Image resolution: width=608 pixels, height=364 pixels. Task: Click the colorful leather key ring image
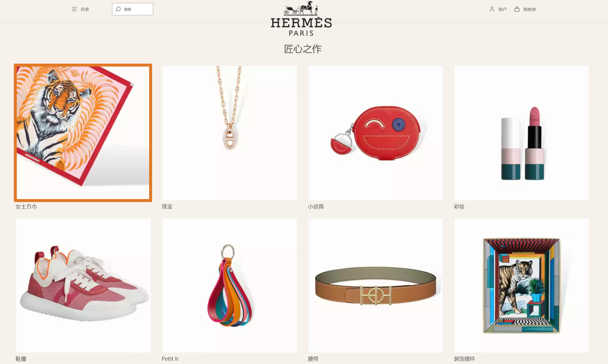pyautogui.click(x=230, y=285)
